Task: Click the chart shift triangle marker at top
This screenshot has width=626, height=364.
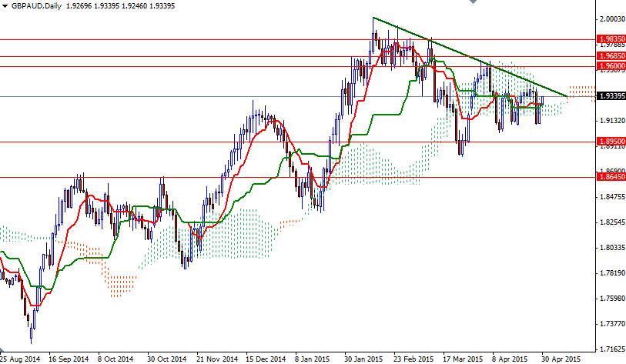Action: (x=473, y=2)
